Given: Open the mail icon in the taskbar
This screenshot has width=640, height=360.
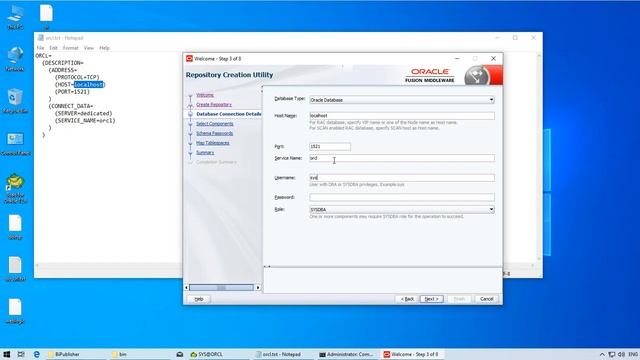Looking at the screenshot, I should (180, 354).
